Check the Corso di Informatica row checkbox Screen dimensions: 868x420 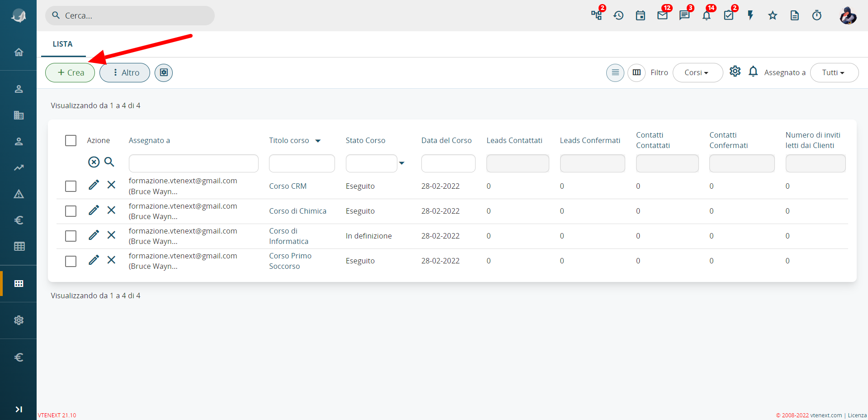(x=71, y=236)
